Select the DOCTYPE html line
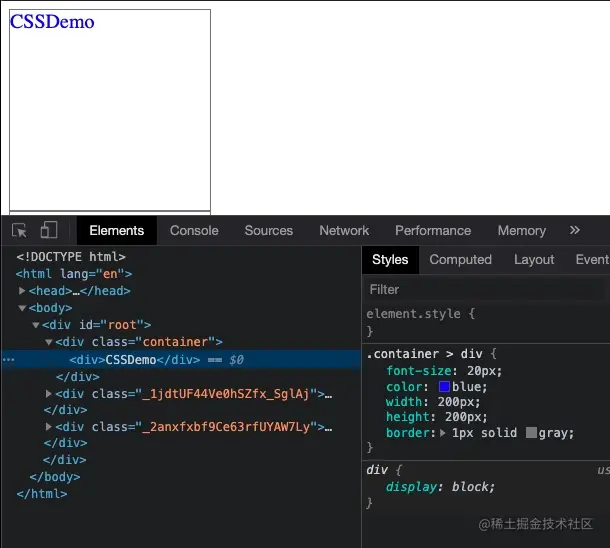 (x=71, y=257)
